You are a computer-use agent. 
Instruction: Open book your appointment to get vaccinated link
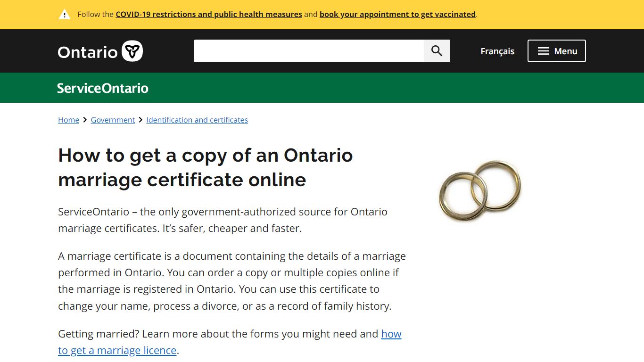click(x=397, y=14)
